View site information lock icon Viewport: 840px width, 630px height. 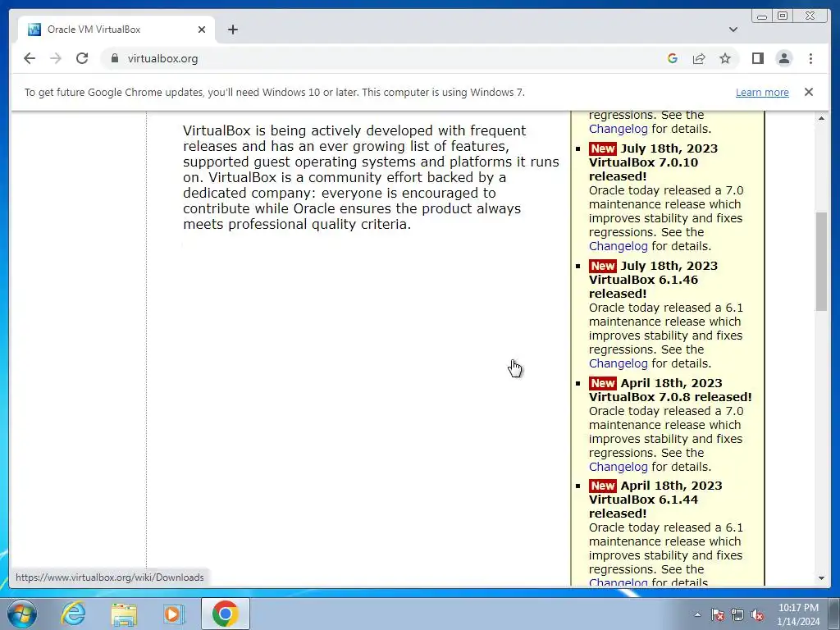[115, 58]
